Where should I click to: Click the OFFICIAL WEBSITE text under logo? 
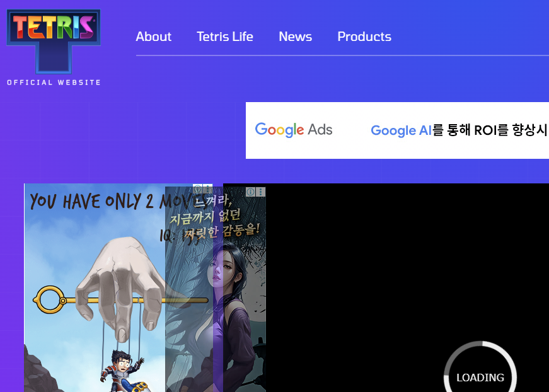(54, 83)
